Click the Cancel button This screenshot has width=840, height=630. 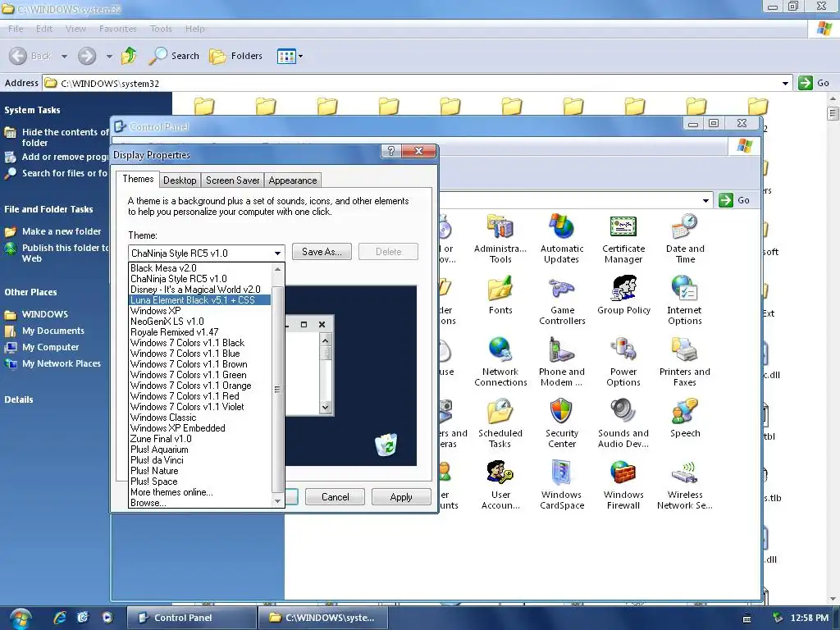tap(335, 496)
